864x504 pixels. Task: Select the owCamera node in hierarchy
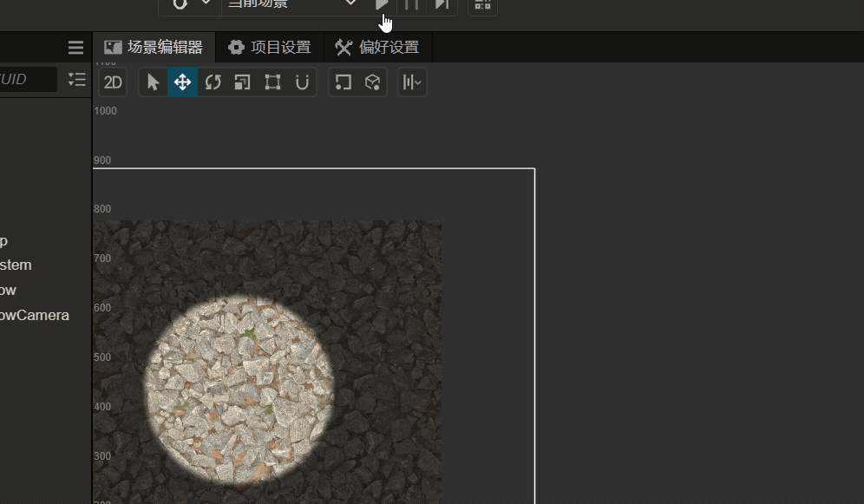pos(34,315)
